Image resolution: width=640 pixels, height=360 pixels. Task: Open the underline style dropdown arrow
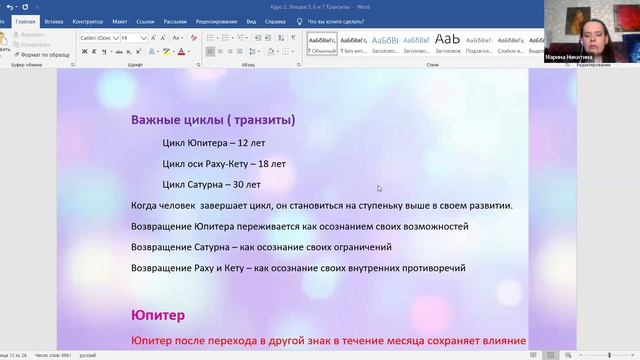coord(111,51)
